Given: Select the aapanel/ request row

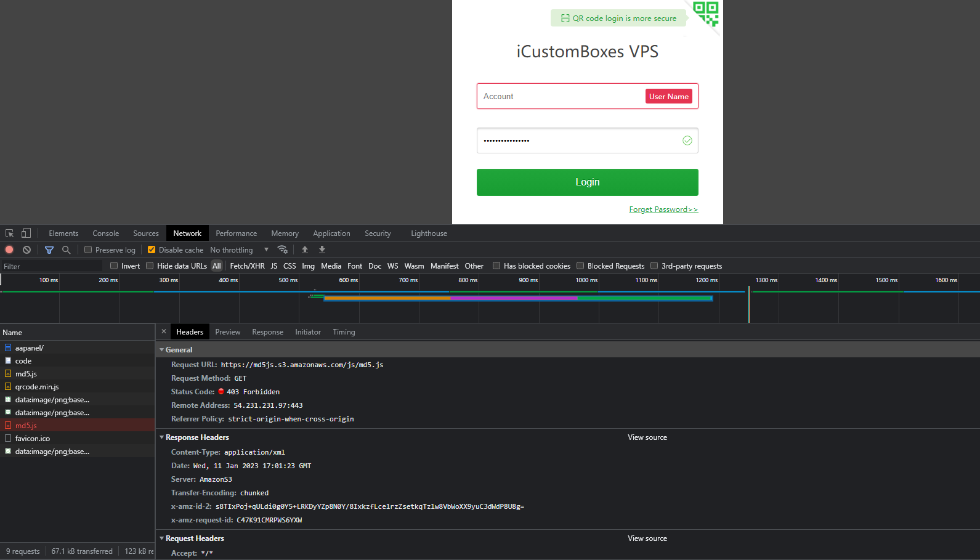Looking at the screenshot, I should point(78,348).
